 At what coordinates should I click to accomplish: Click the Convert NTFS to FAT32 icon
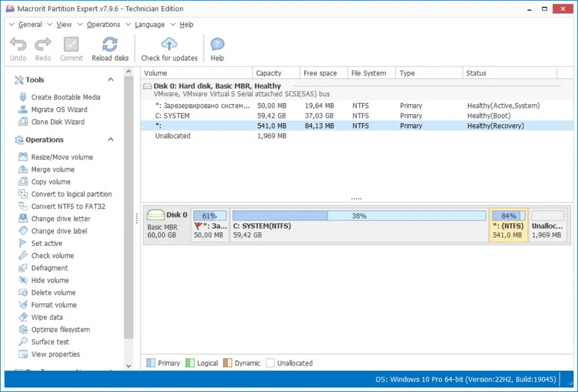coord(23,206)
